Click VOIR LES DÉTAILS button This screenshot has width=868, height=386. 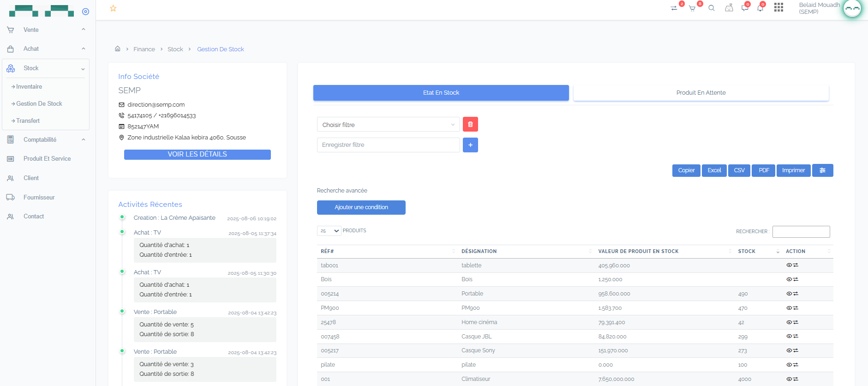coord(198,154)
